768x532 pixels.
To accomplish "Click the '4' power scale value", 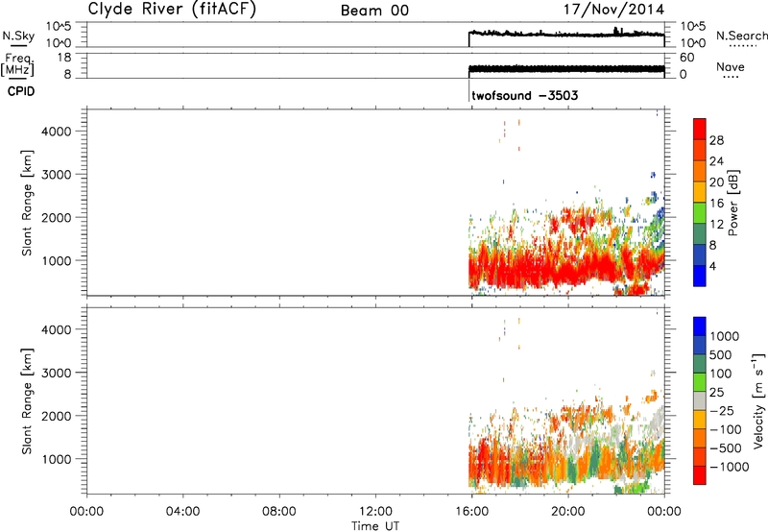I will point(712,266).
